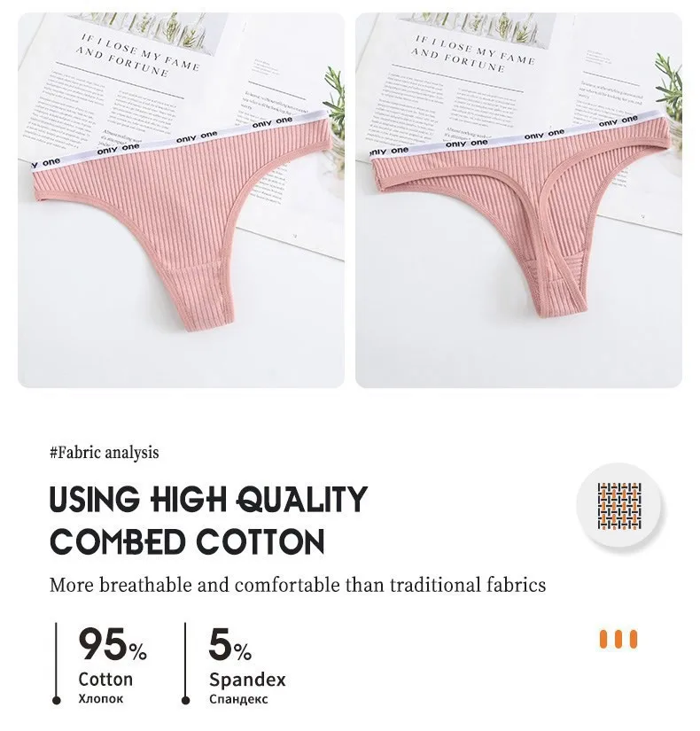Click the dot marker beside 5% Spandex
This screenshot has width=700, height=731.
pos(185,700)
